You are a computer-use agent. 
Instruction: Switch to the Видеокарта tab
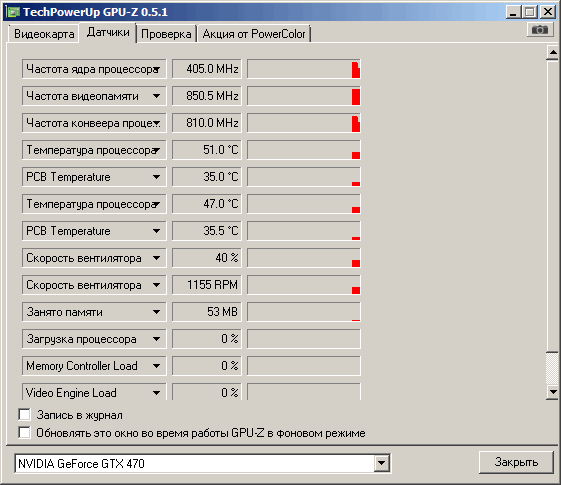[x=44, y=34]
